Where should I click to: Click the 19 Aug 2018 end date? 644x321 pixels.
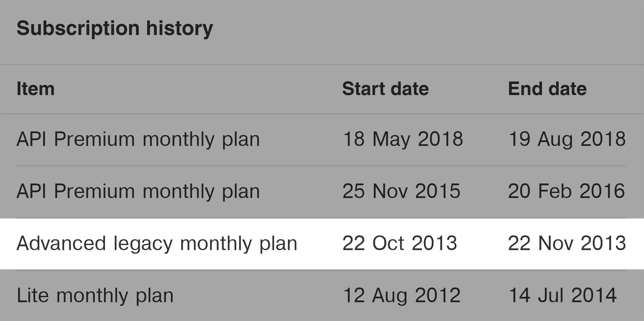(x=567, y=139)
